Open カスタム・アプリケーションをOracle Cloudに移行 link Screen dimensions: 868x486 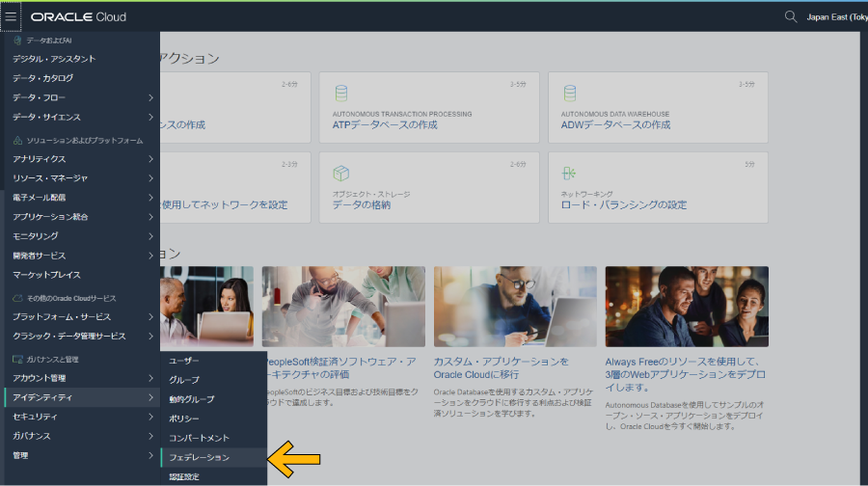[501, 368]
